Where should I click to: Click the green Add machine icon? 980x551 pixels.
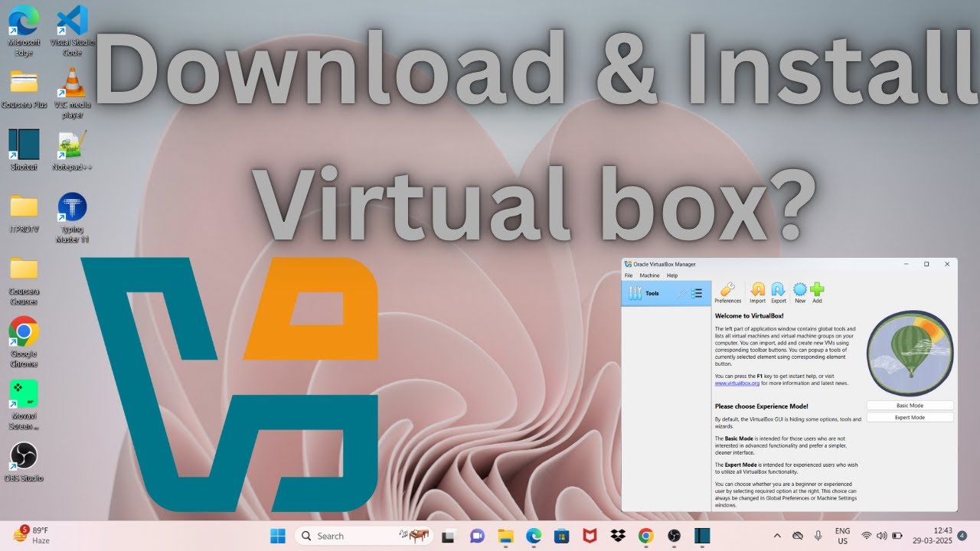coord(817,292)
